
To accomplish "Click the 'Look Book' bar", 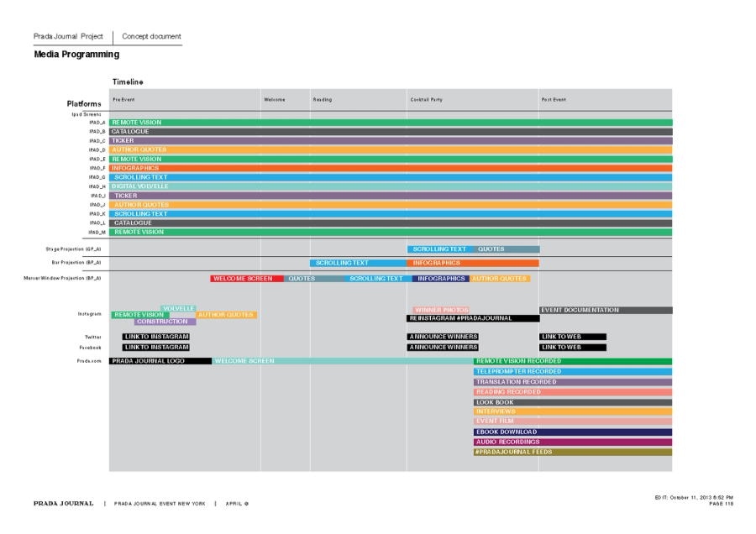I will tap(573, 402).
